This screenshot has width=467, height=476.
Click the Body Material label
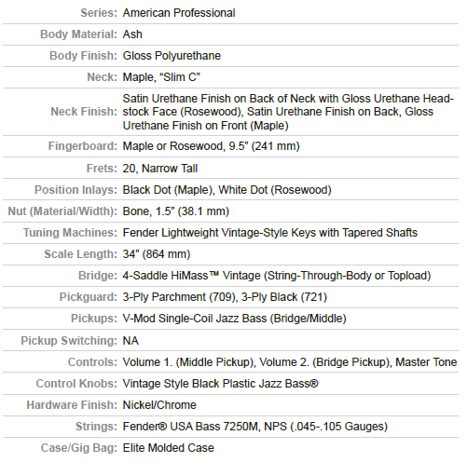tap(78, 34)
